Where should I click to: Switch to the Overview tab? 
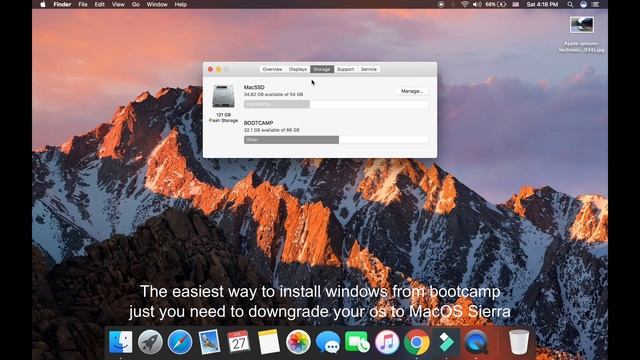point(272,69)
